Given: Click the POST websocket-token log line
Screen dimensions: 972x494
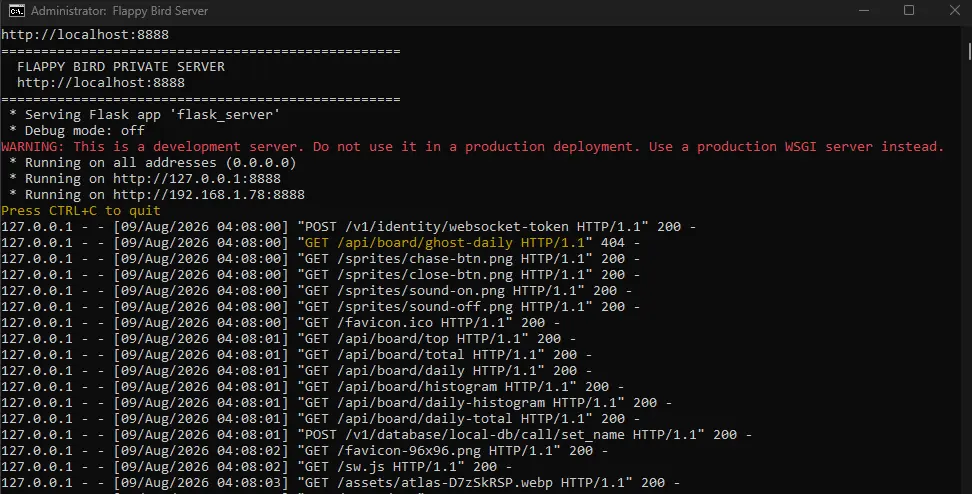Looking at the screenshot, I should pyautogui.click(x=348, y=227).
